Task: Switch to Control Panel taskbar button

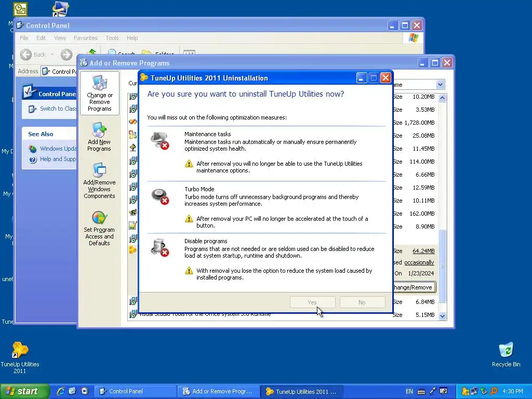Action: coord(135,391)
